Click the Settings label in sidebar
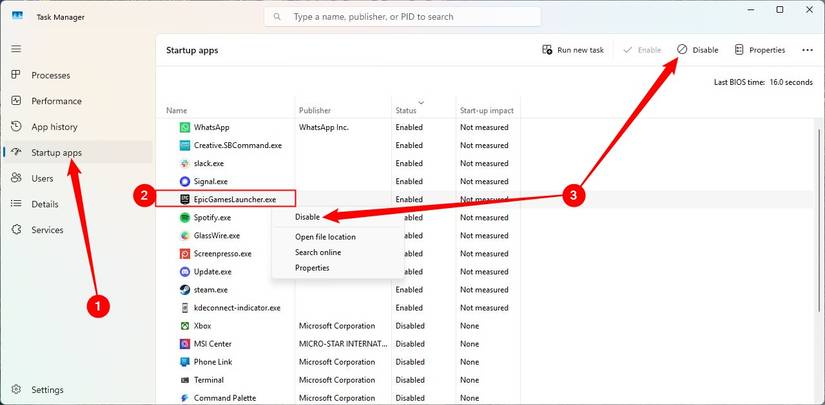This screenshot has width=825, height=405. (x=47, y=390)
